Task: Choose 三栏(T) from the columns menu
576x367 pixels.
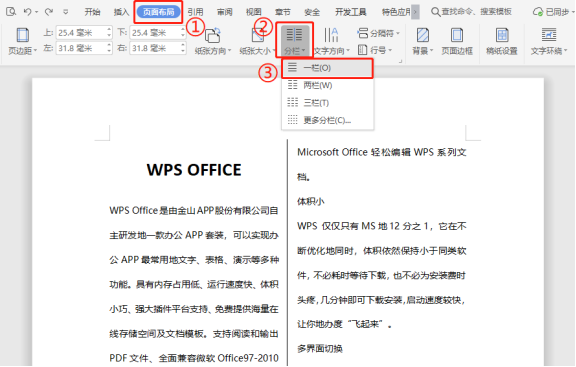Action: pos(328,102)
